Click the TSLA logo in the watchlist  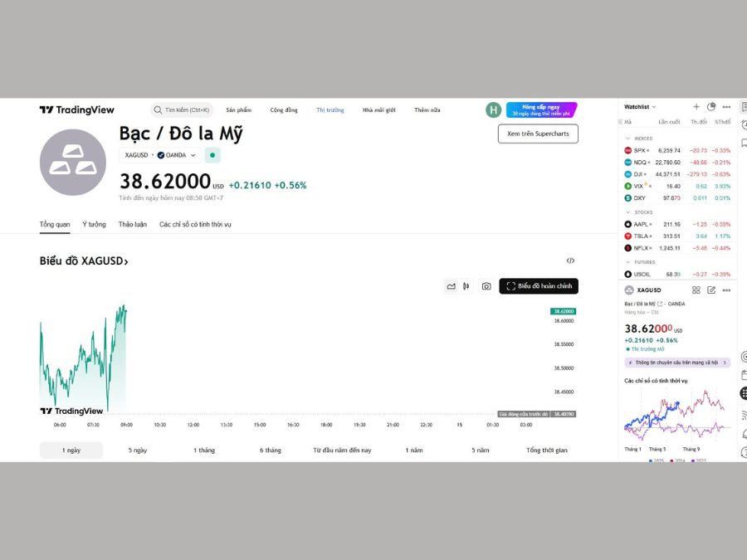coord(628,236)
